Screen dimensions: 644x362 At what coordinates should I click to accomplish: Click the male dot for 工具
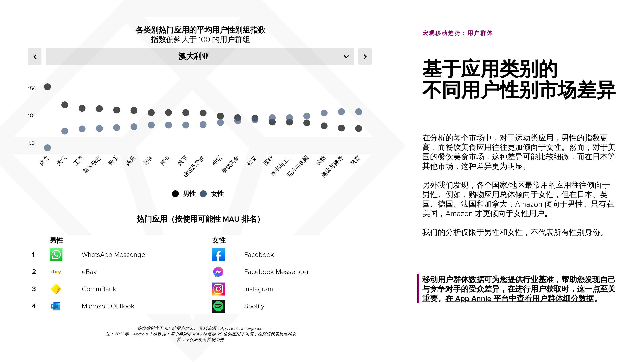pyautogui.click(x=82, y=108)
